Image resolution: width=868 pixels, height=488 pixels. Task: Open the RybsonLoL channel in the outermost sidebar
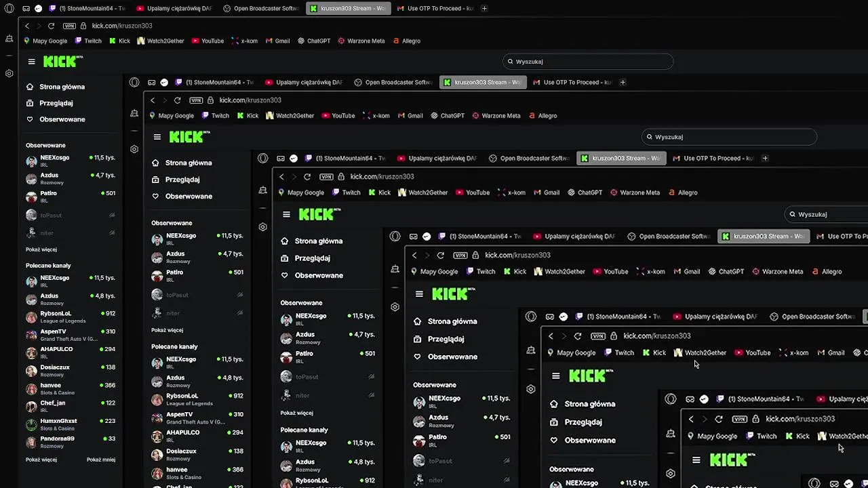click(x=71, y=317)
